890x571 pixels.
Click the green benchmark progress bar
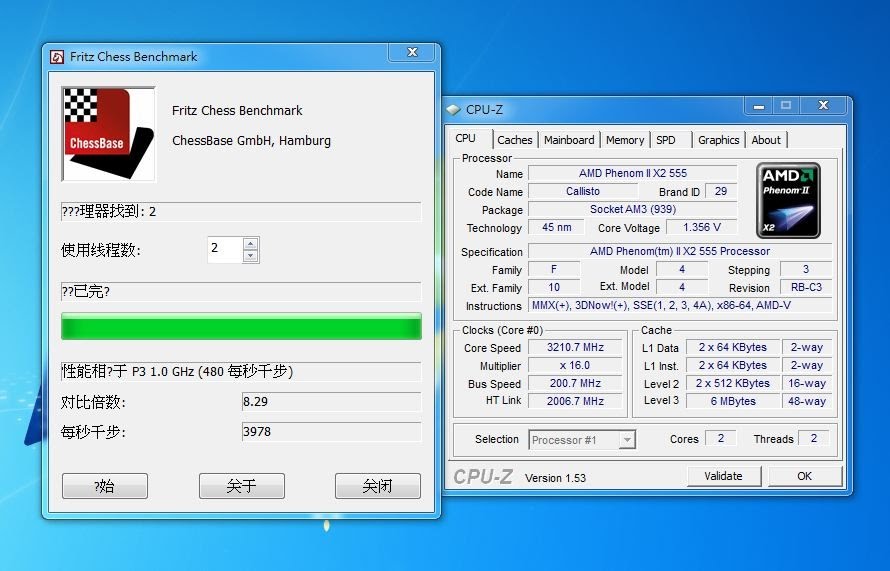241,326
